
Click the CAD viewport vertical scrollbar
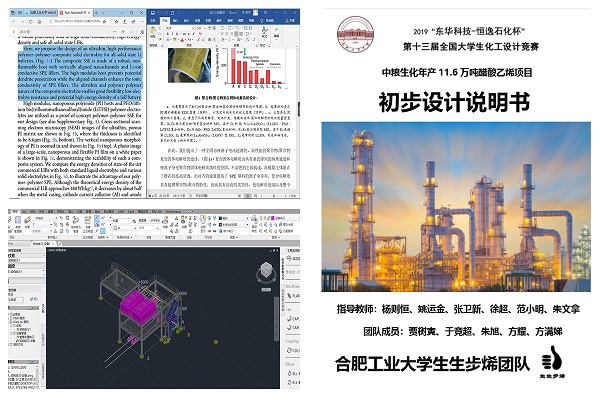pyautogui.click(x=277, y=318)
